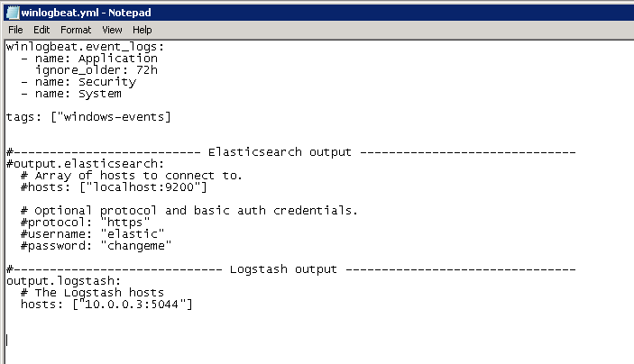Viewport: 634px width, 364px height.
Task: Click the 10.0.0.3:5044 hosts value
Action: click(x=132, y=305)
